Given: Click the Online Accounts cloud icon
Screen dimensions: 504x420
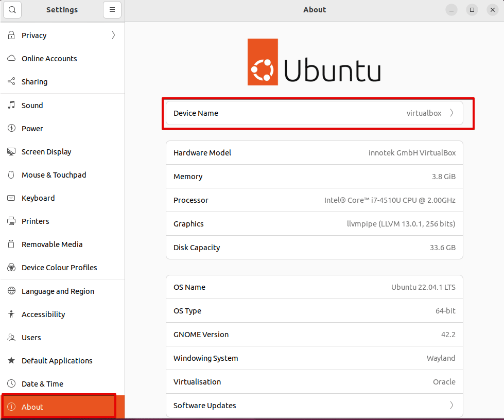Looking at the screenshot, I should [11, 58].
